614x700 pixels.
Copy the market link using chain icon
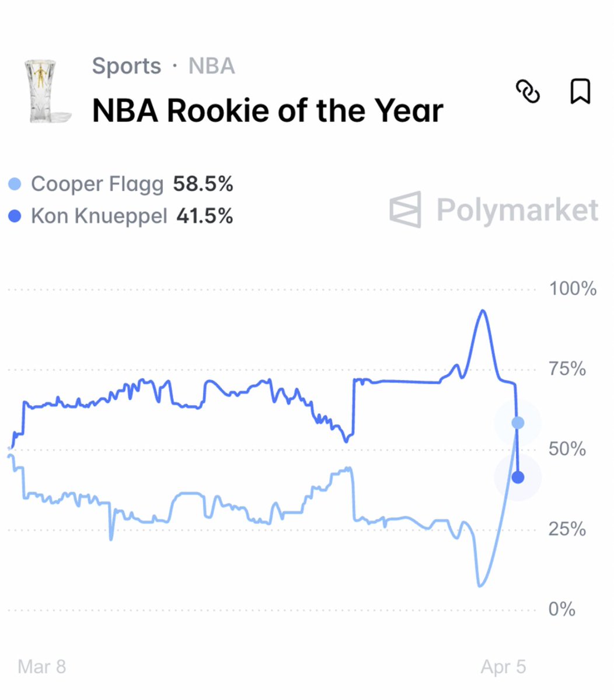[x=528, y=92]
